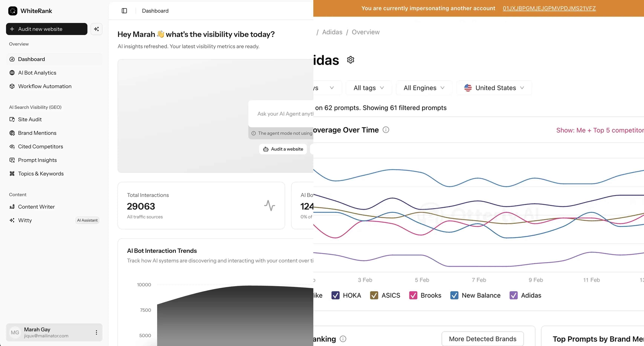The image size is (644, 346).
Task: Click the Coverage Over Time info icon
Action: tap(386, 130)
